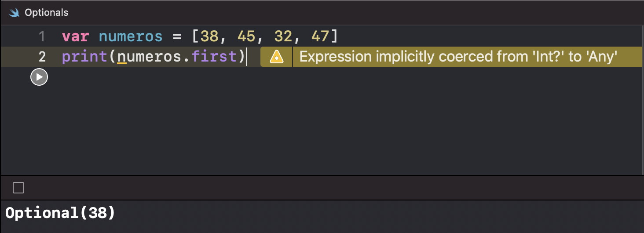Click the yellow warning triangle icon
Image resolution: width=644 pixels, height=233 pixels.
(276, 57)
